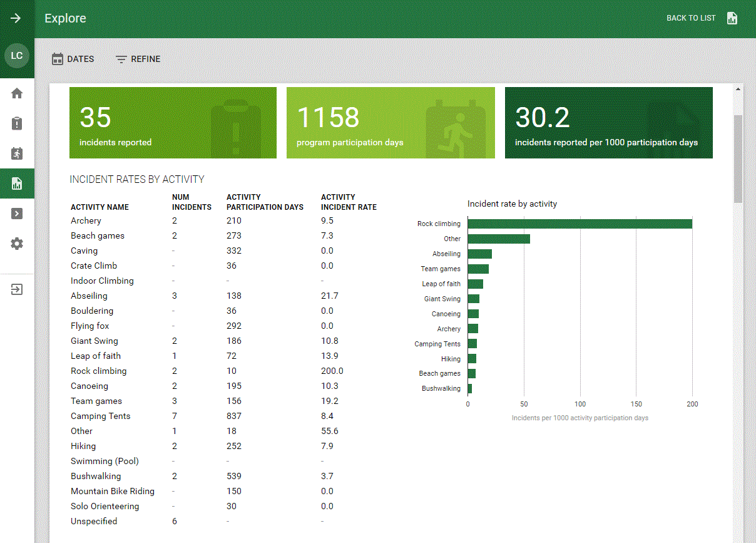The width and height of the screenshot is (756, 543).
Task: Open the incidents clipboard icon in sidebar
Action: 17,123
